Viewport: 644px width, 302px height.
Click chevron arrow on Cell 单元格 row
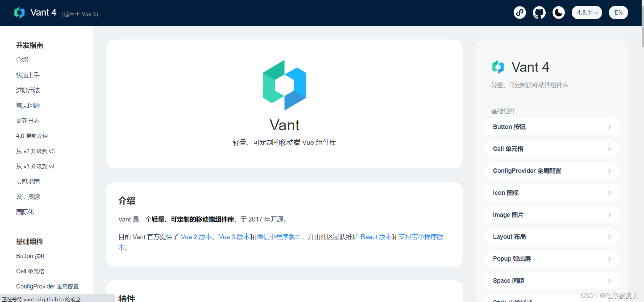pyautogui.click(x=609, y=149)
